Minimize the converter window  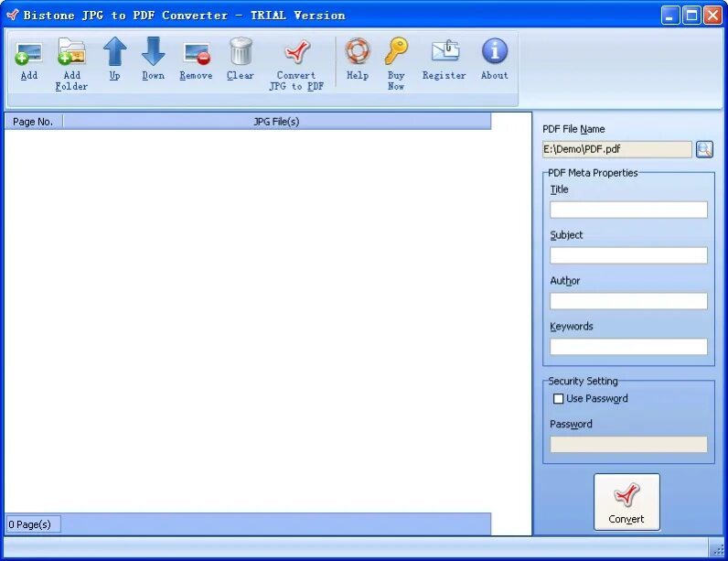click(670, 16)
